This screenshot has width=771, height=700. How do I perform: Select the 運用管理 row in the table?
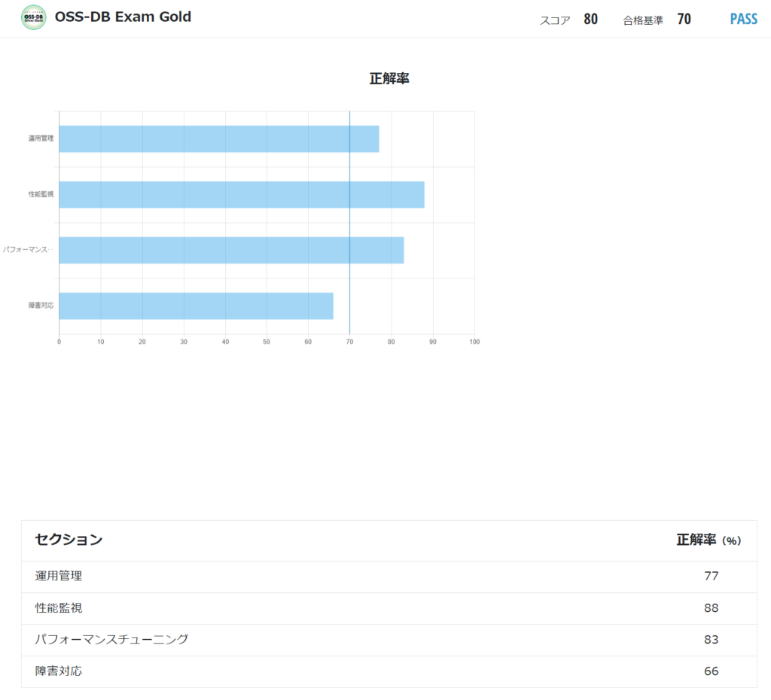point(60,576)
